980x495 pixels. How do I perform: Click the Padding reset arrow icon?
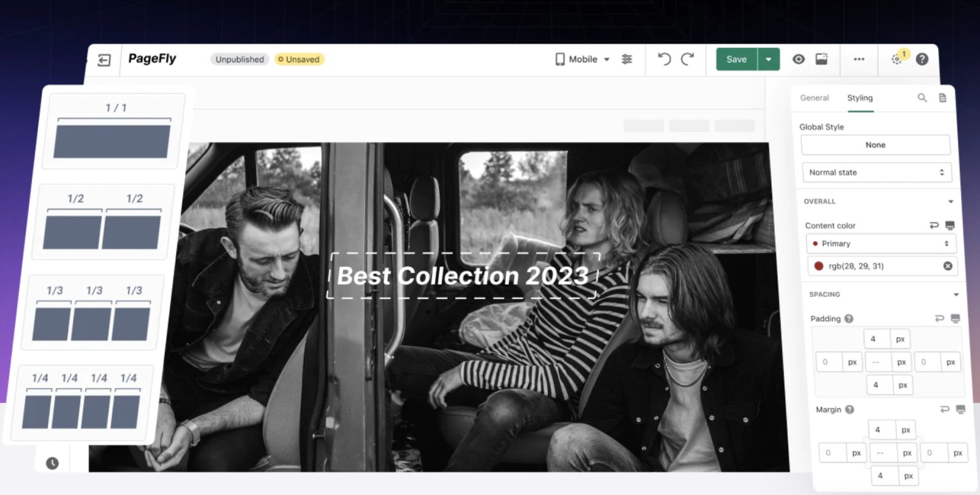[x=940, y=319]
